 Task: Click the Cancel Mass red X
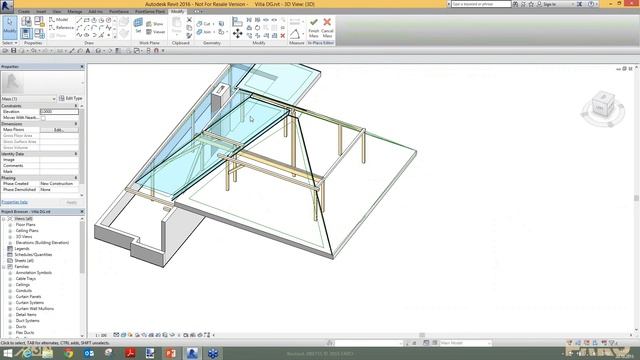tap(327, 27)
